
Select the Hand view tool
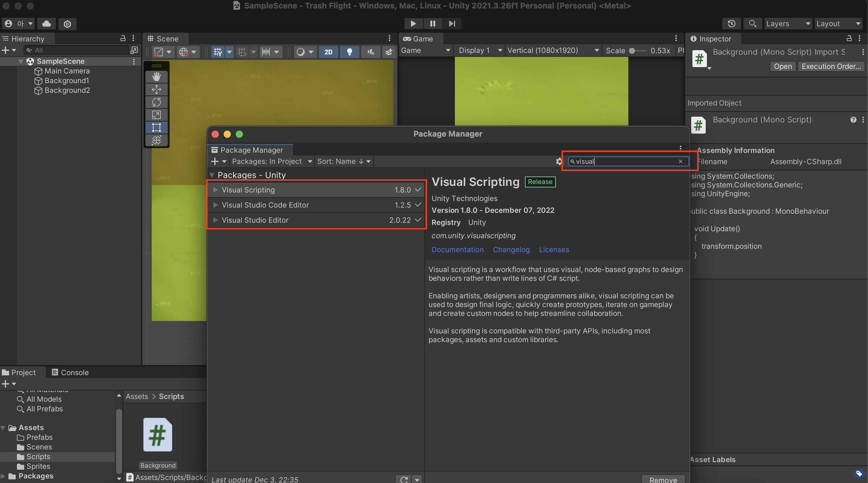tap(156, 76)
